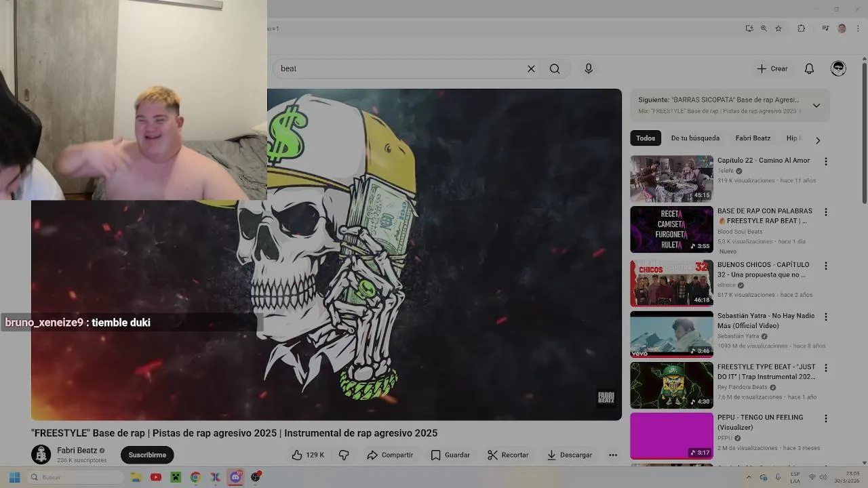Open File Explorer from taskbar
868x488 pixels.
[136, 477]
